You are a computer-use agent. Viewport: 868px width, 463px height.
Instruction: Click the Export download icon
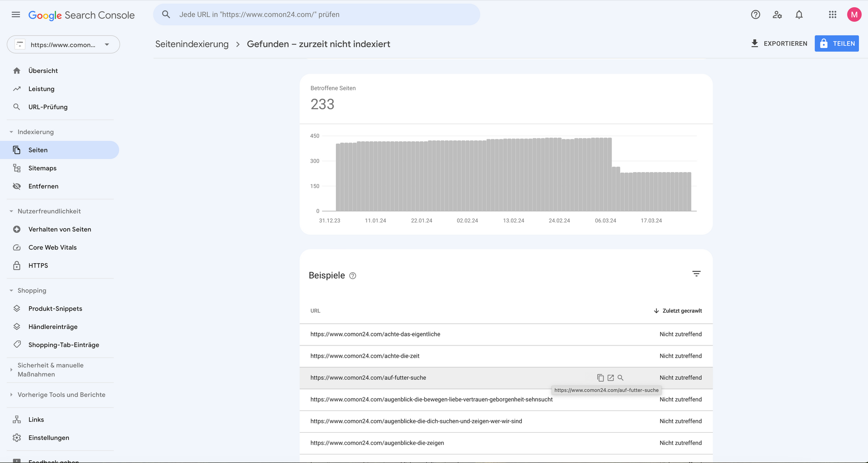(x=755, y=43)
